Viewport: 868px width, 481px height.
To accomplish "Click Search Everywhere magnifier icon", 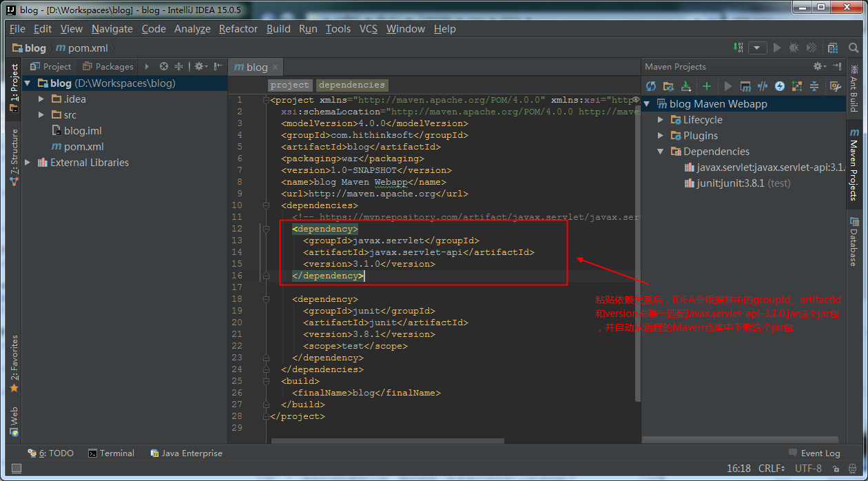I will pos(853,48).
